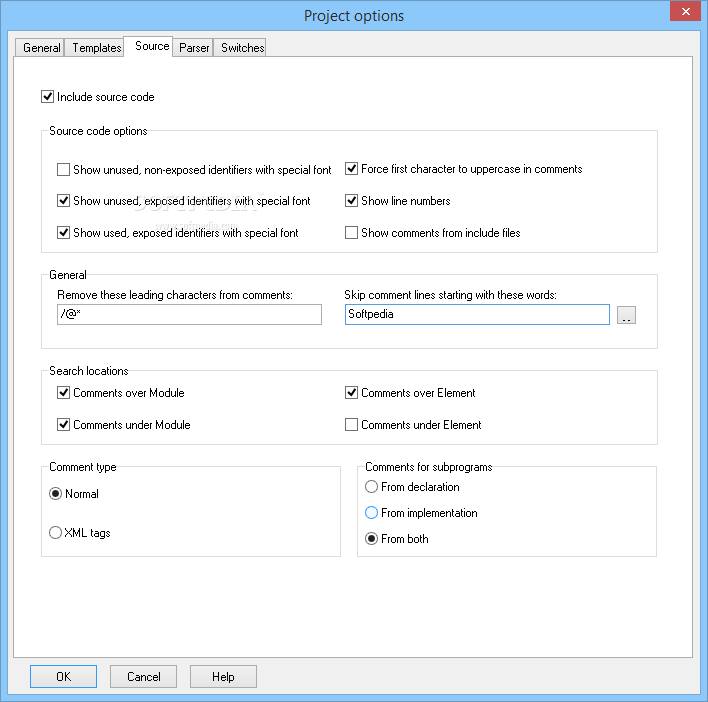
Task: Switch to the General tab
Action: [x=41, y=47]
